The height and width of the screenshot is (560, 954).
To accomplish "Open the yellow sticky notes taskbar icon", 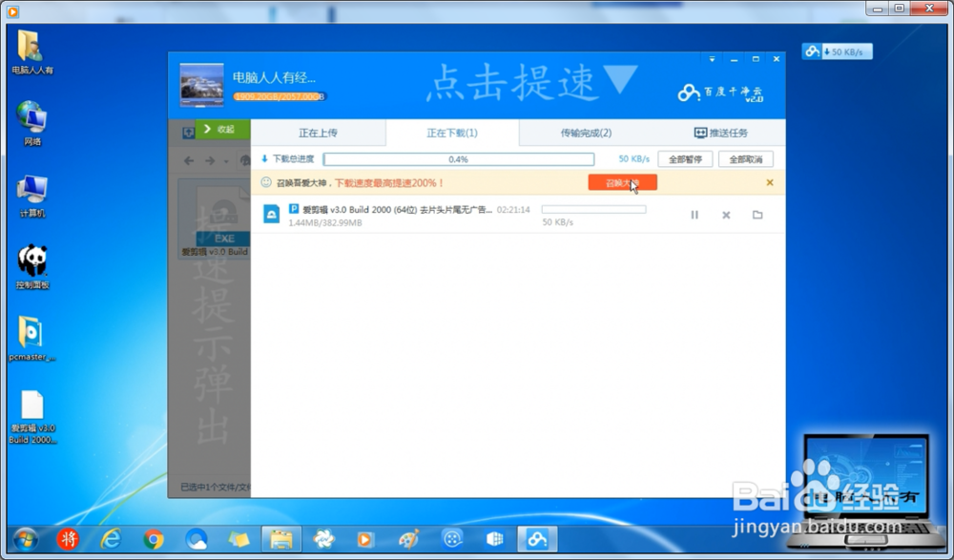I will [x=238, y=539].
